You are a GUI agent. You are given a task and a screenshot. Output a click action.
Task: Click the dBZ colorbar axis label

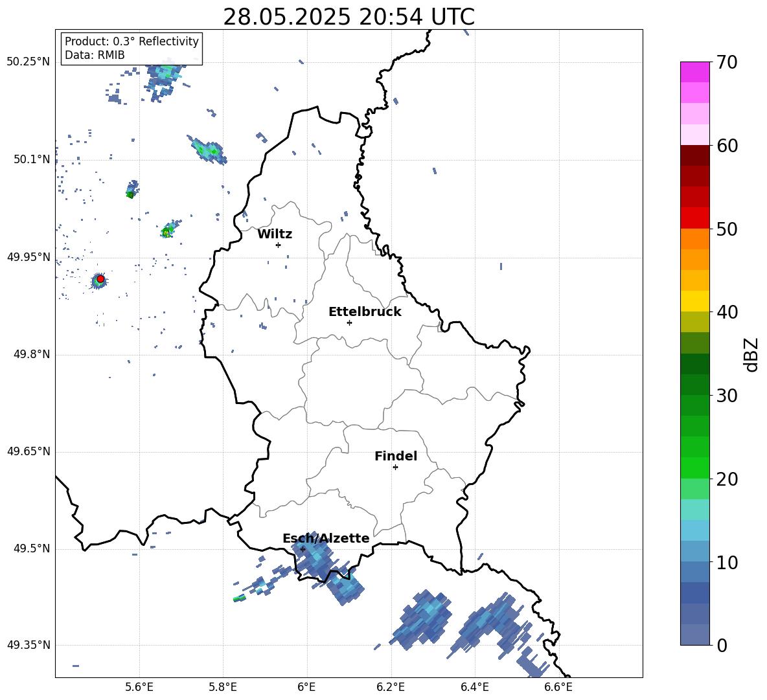(751, 354)
